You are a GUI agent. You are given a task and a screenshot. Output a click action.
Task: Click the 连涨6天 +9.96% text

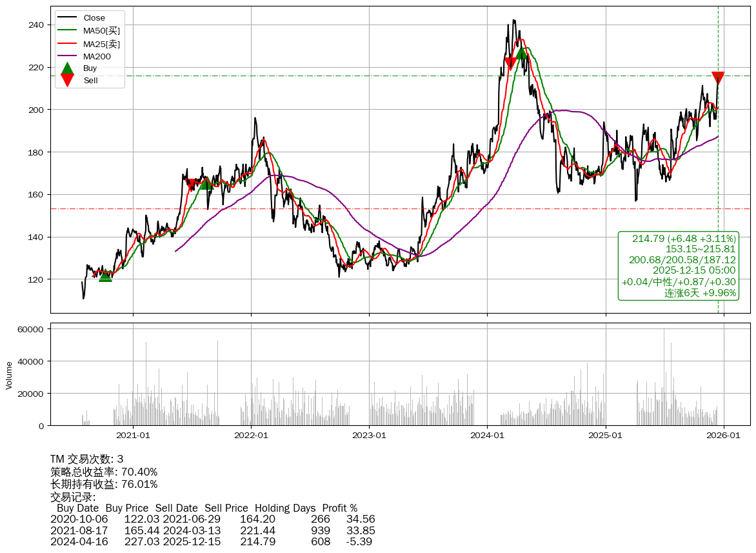tap(700, 293)
